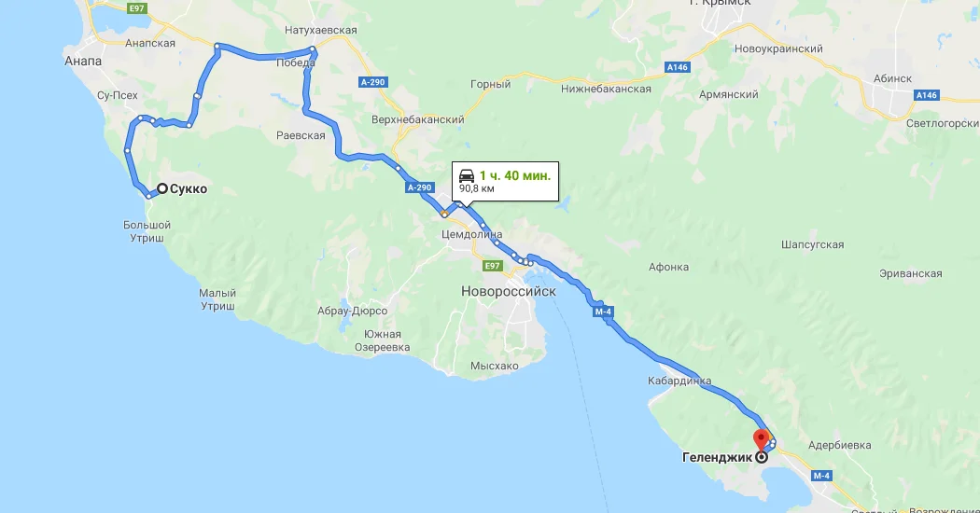Click the Геленджик destination circle marker

(762, 457)
